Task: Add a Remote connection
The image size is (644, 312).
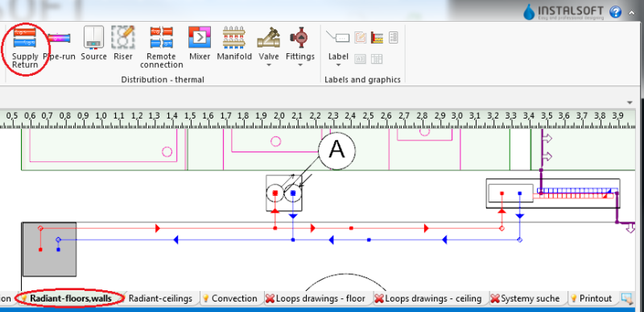Action: click(161, 48)
